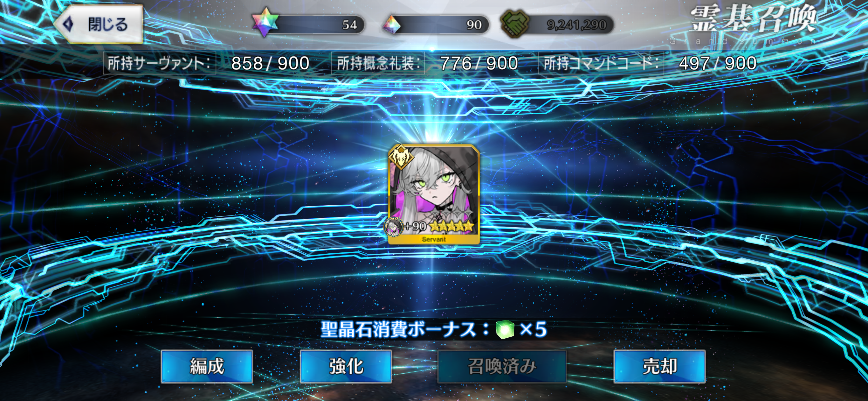Open the 売却 sell button
Viewport: 868px width, 401px height.
coord(659,366)
